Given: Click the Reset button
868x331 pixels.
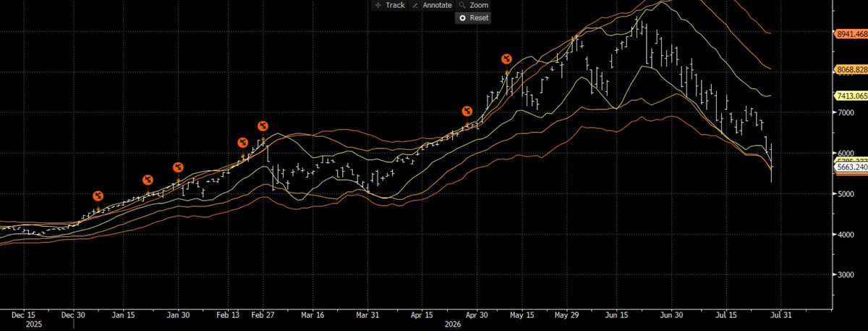Looking at the screenshot, I should [x=474, y=17].
